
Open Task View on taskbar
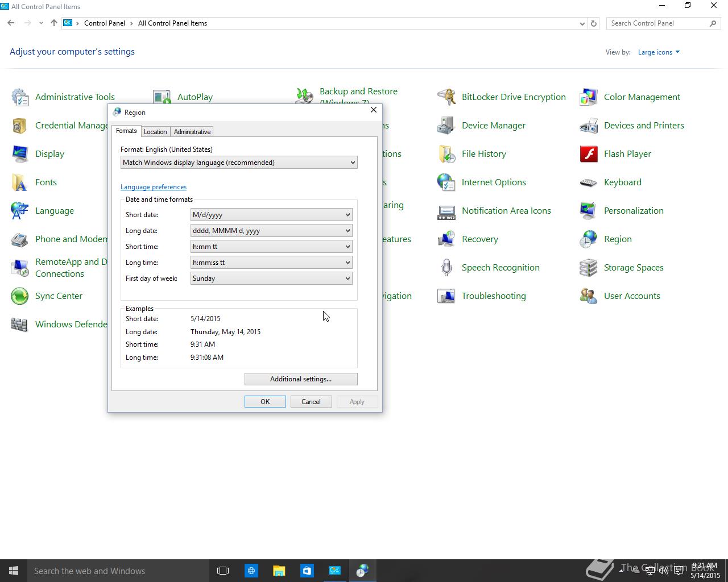[x=223, y=571]
